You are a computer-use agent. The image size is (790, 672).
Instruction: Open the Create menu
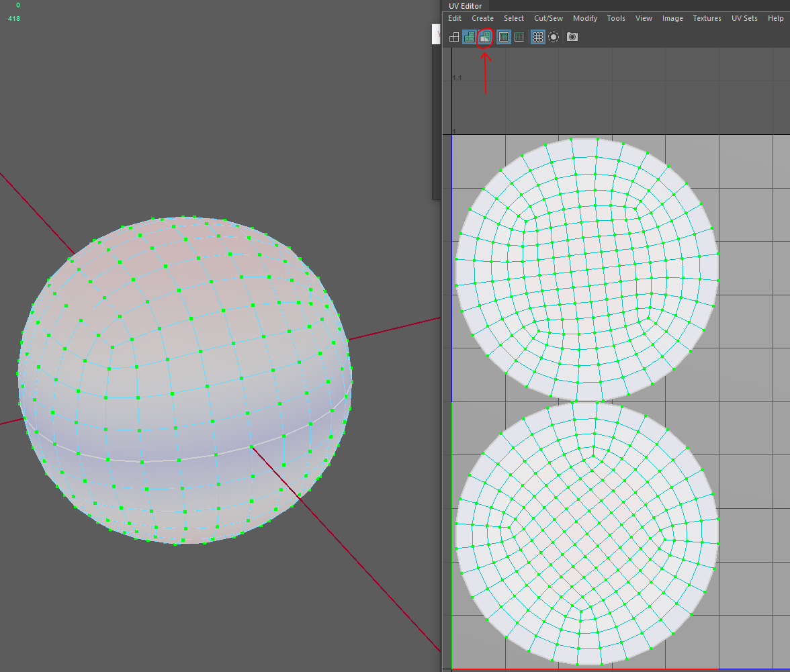pos(482,19)
